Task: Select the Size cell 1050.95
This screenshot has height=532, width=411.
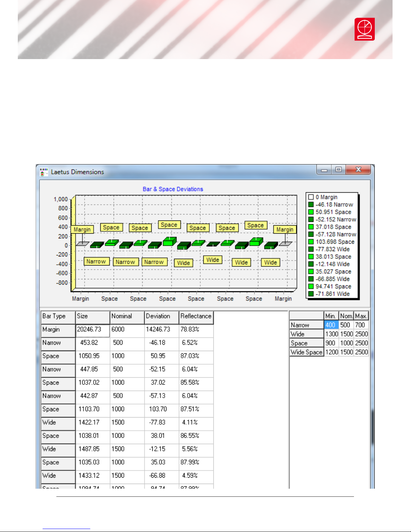Action: pos(93,357)
